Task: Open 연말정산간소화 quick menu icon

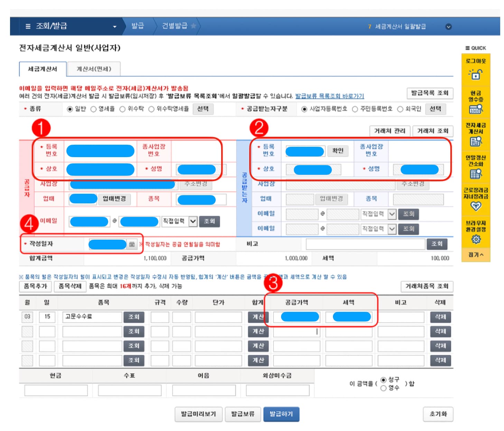Action: point(476,174)
